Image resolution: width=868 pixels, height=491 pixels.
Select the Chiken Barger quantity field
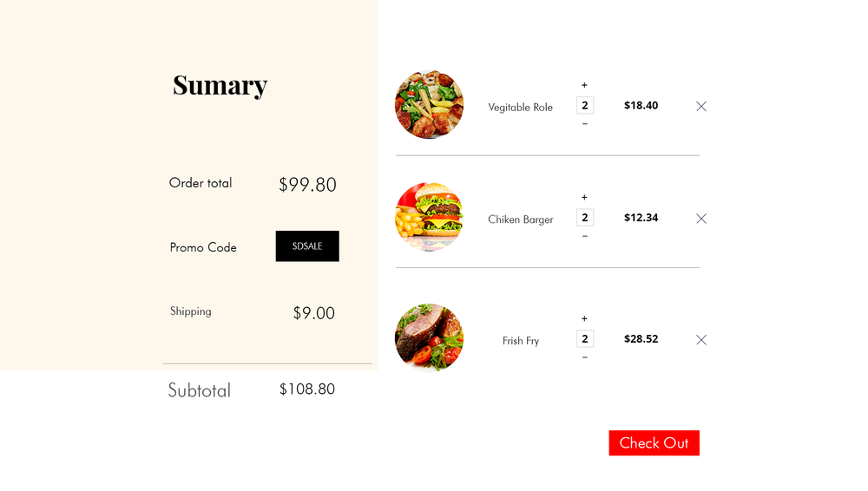[x=585, y=218]
